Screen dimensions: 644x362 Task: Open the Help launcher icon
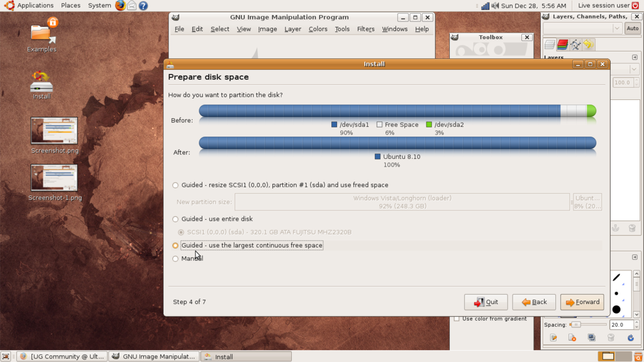pos(143,6)
